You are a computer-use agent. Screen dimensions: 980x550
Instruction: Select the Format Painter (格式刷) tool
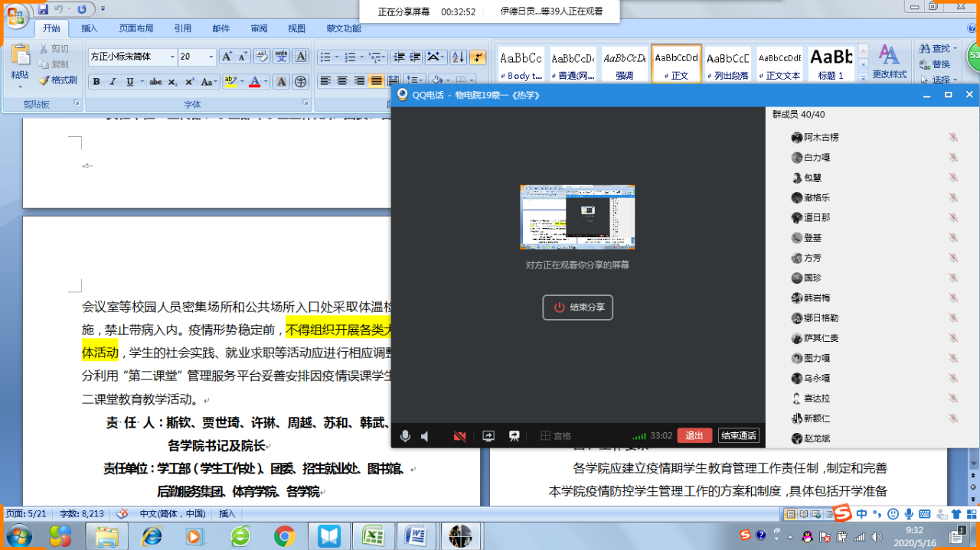58,80
